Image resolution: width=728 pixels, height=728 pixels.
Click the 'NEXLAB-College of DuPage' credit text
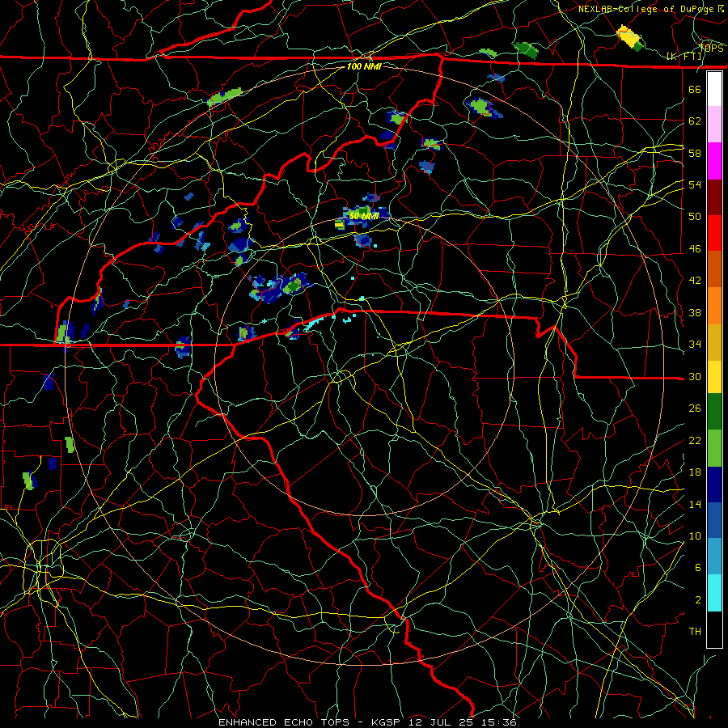coord(645,9)
